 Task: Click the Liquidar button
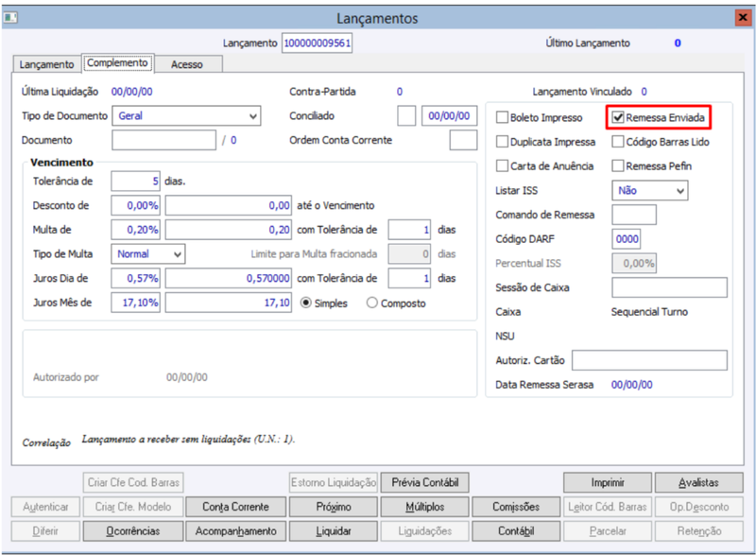334,531
